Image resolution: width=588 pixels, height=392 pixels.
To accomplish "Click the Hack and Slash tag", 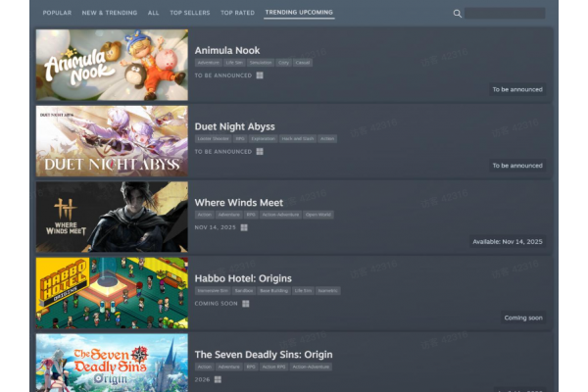I will (x=298, y=139).
